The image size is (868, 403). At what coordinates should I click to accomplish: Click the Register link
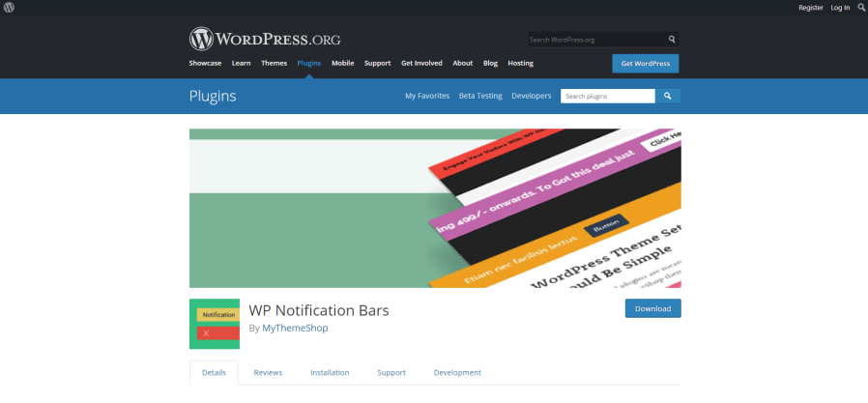pos(811,7)
